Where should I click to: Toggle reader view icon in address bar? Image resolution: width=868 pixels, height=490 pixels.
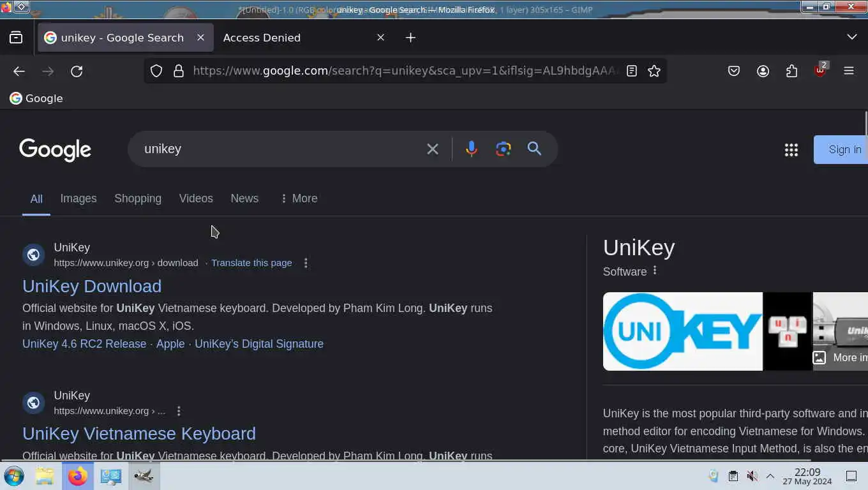pyautogui.click(x=632, y=71)
